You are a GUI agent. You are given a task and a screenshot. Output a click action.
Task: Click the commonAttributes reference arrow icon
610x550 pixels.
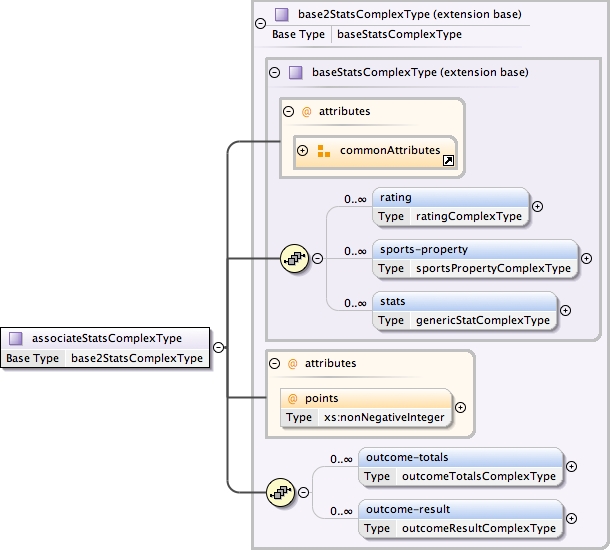[x=448, y=160]
